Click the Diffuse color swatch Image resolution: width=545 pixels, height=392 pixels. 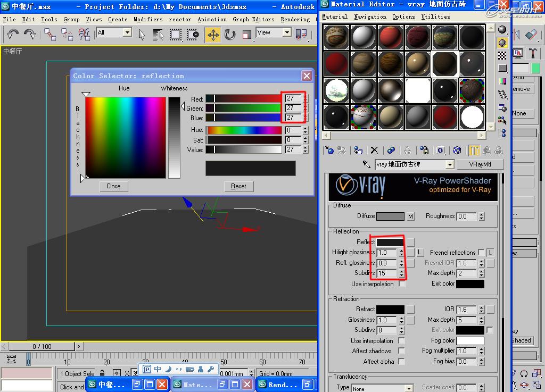click(390, 216)
